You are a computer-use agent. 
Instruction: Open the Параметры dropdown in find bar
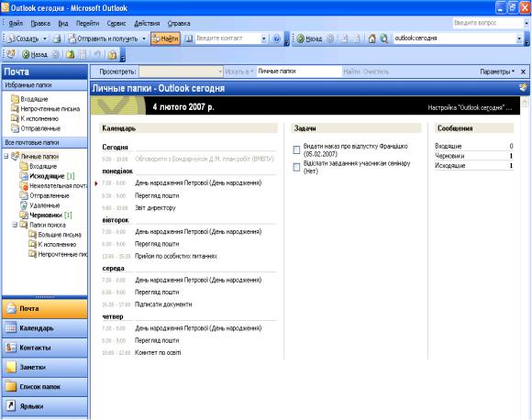497,72
